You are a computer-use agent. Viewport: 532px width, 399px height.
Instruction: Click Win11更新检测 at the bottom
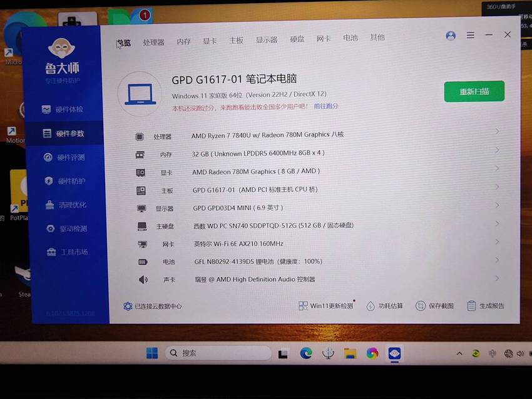[x=326, y=306]
